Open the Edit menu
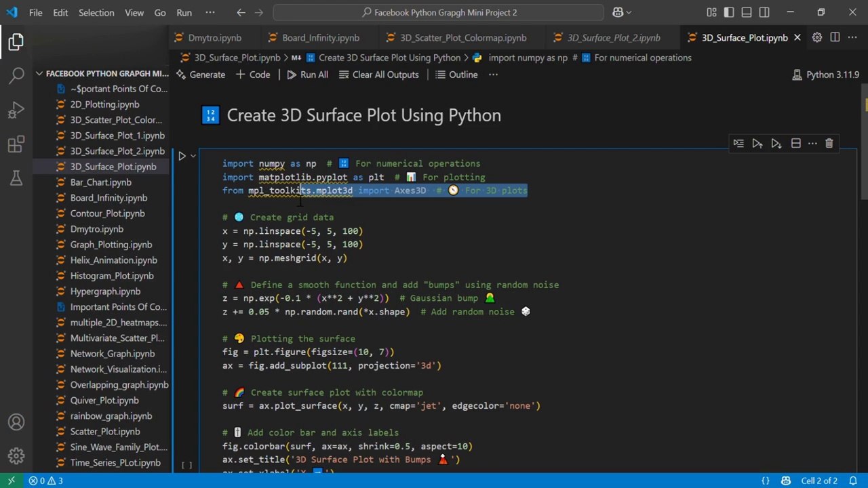 [x=60, y=12]
